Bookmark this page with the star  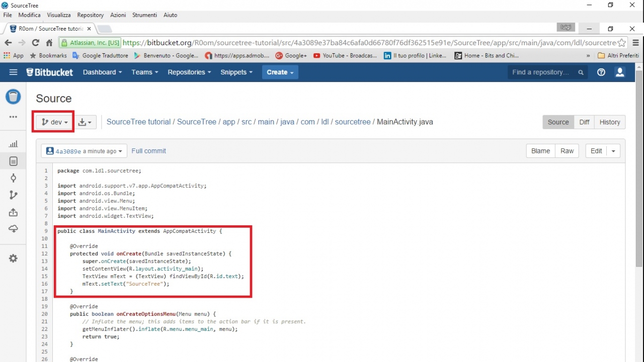pos(622,43)
